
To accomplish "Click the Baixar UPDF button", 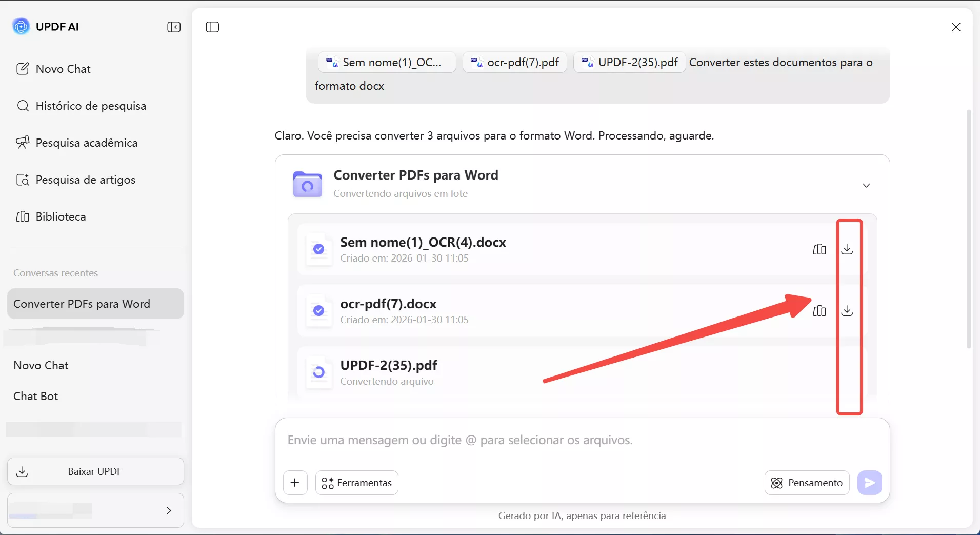I will tap(95, 471).
